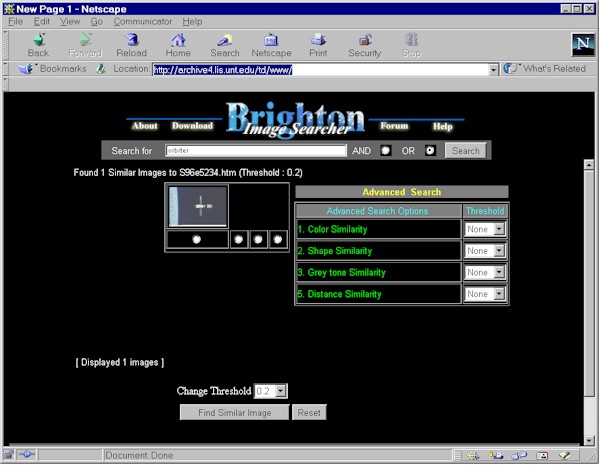Open Composer from component bar
Image resolution: width=600 pixels, height=465 pixels.
coord(565,455)
